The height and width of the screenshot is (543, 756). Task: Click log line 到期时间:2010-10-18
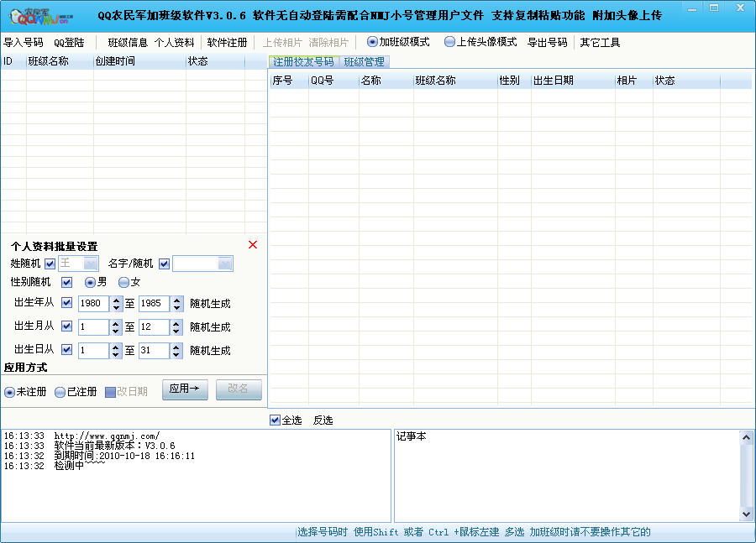[x=124, y=456]
